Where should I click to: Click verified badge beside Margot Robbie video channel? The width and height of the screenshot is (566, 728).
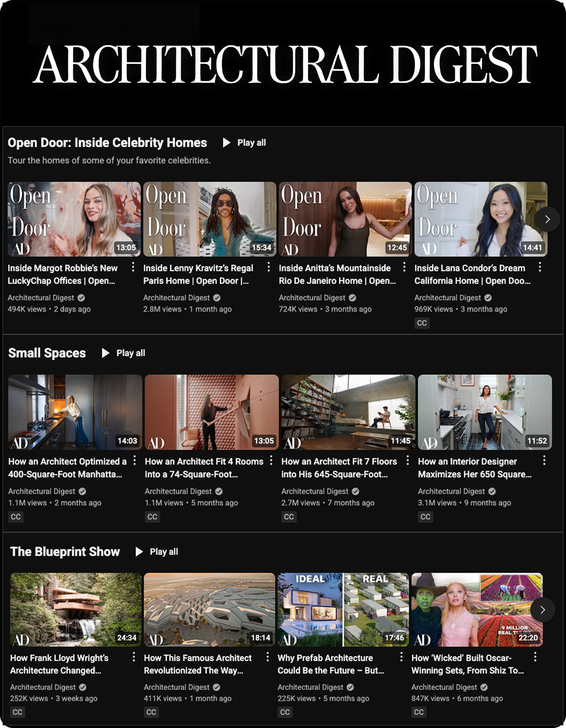click(81, 298)
